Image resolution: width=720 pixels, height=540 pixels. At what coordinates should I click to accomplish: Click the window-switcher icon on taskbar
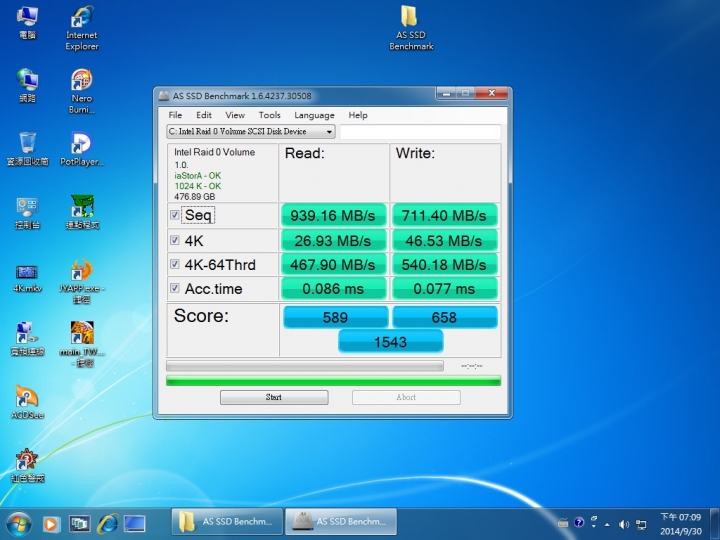click(x=79, y=524)
